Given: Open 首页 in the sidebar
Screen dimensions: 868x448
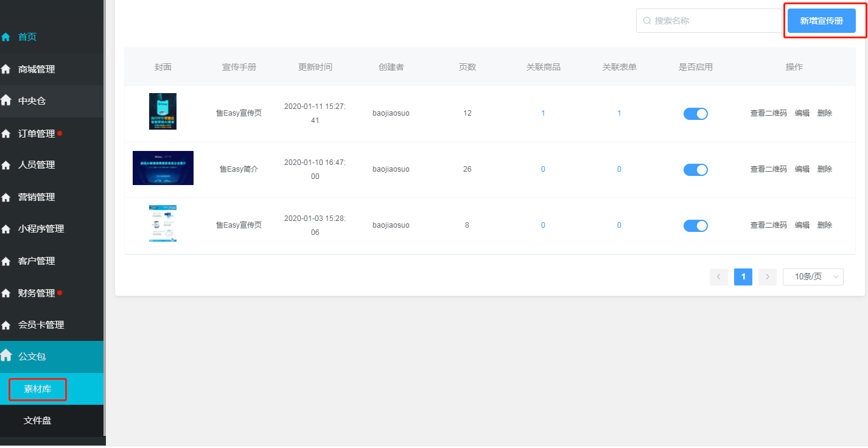Looking at the screenshot, I should [x=27, y=37].
